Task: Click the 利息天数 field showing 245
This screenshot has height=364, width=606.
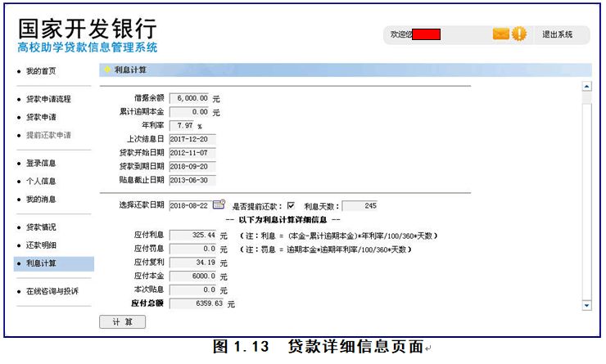Action: (360, 206)
